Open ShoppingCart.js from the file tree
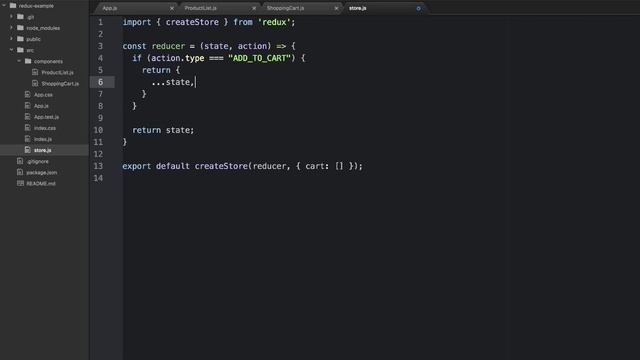 pyautogui.click(x=60, y=83)
